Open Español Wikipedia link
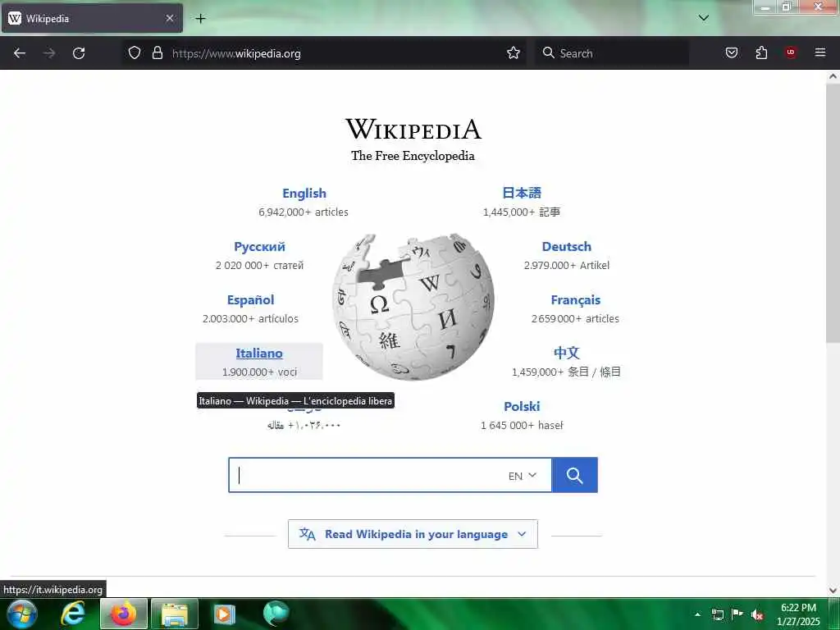840x630 pixels. (251, 300)
